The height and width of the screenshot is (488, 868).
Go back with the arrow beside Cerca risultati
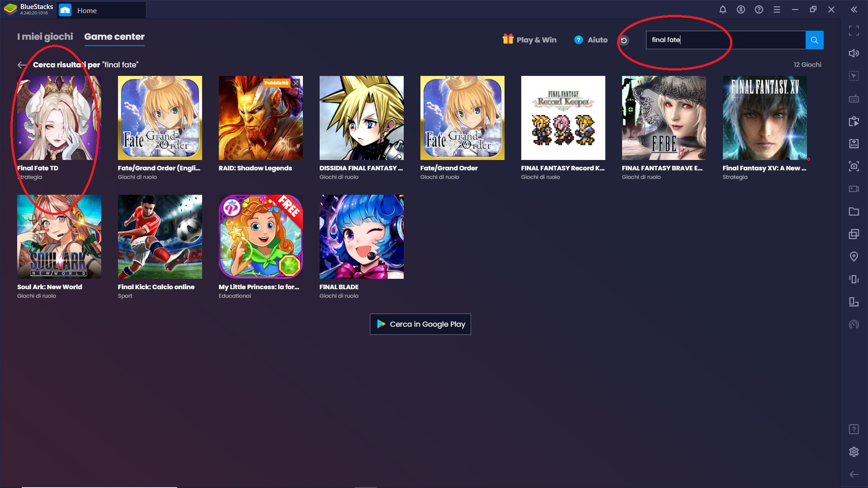[x=22, y=65]
